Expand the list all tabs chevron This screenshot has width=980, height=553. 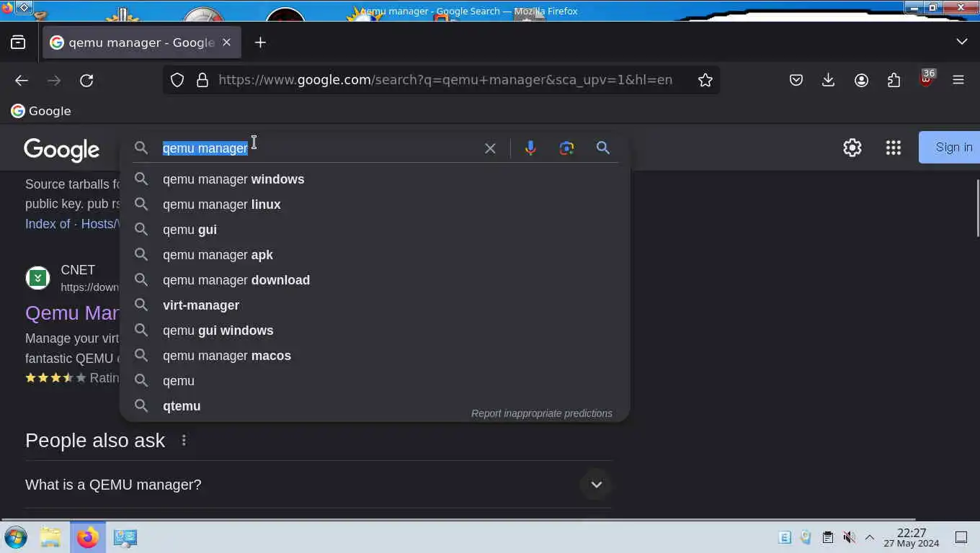(961, 42)
